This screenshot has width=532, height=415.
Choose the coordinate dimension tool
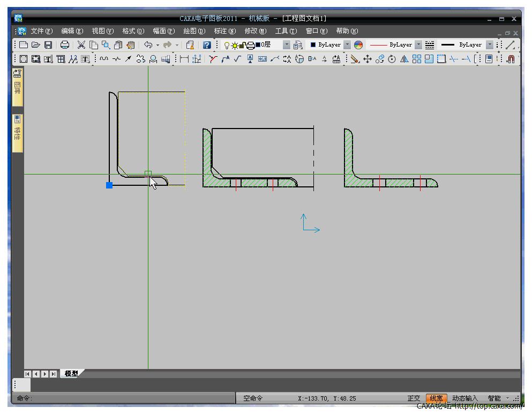[x=197, y=59]
